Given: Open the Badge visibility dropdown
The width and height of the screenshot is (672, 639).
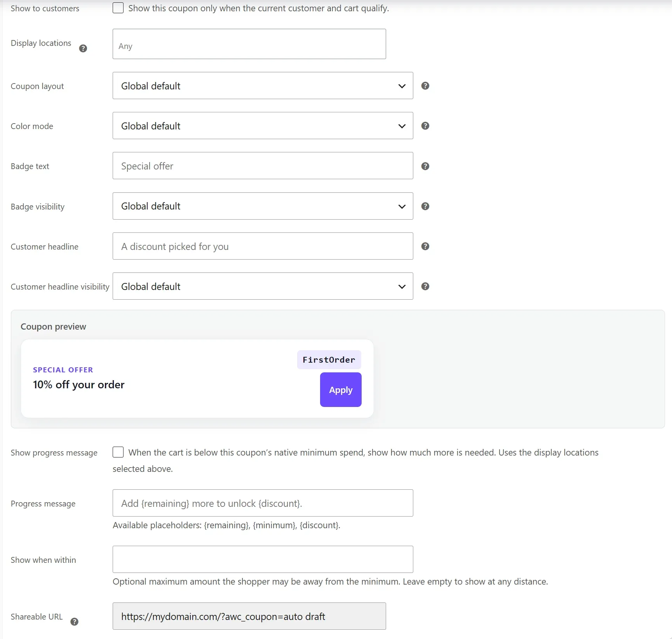Looking at the screenshot, I should [263, 206].
